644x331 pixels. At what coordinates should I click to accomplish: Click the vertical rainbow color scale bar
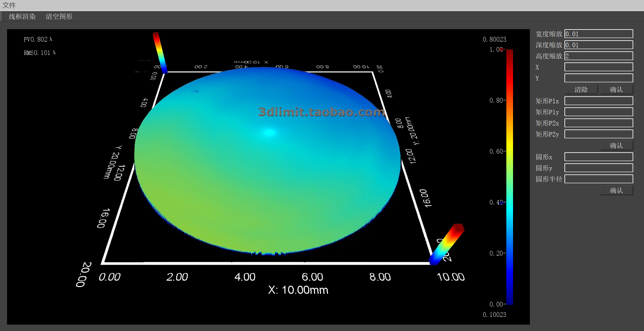510,177
